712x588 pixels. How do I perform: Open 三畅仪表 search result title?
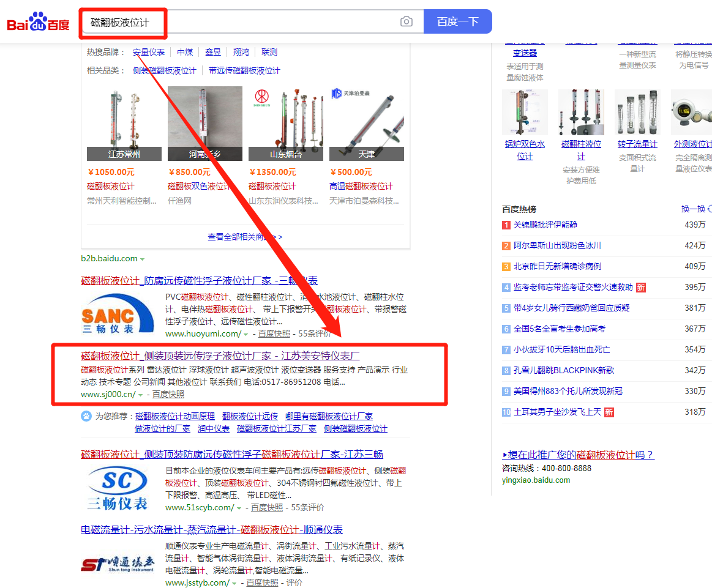(200, 280)
